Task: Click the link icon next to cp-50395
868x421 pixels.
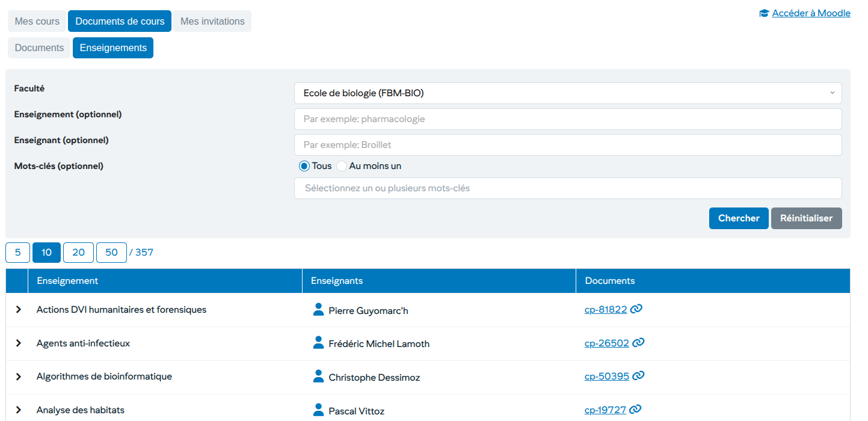Action: pyautogui.click(x=638, y=376)
